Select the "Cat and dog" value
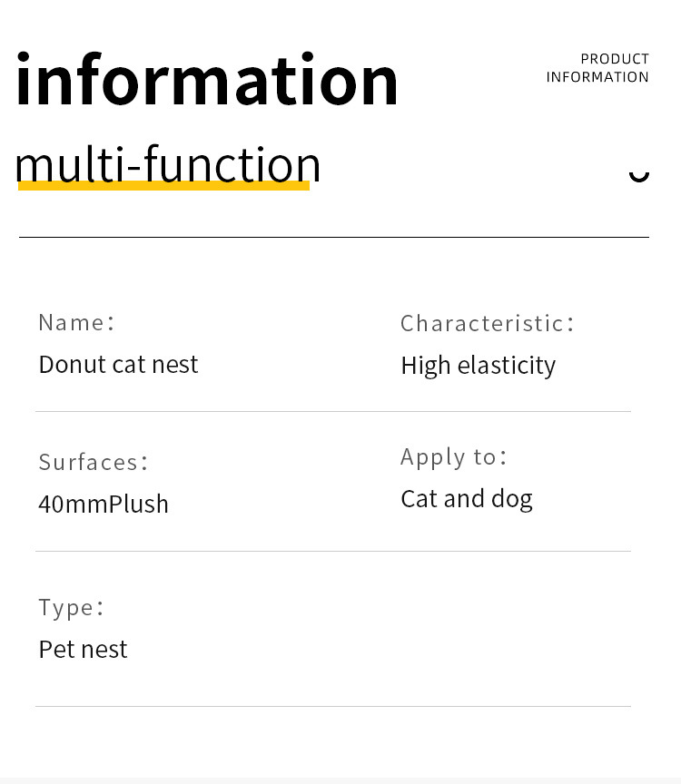This screenshot has width=681, height=784. (x=467, y=498)
